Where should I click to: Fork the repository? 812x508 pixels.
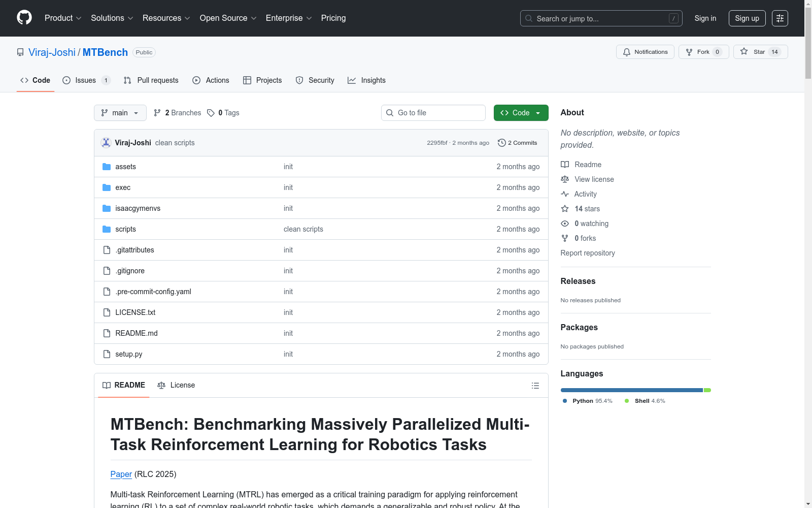click(704, 52)
